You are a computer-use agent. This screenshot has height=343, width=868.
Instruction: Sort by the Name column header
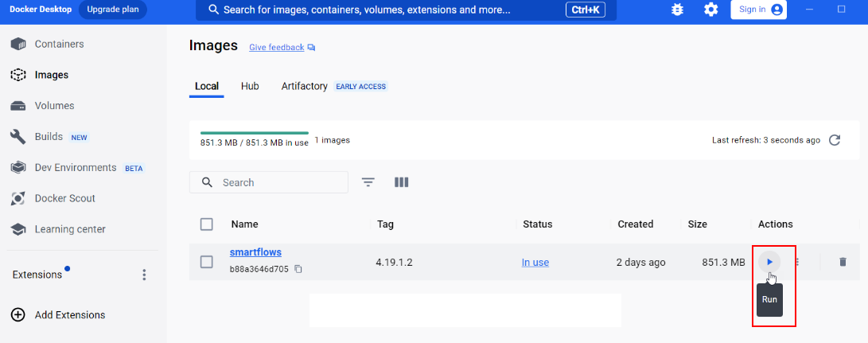245,224
